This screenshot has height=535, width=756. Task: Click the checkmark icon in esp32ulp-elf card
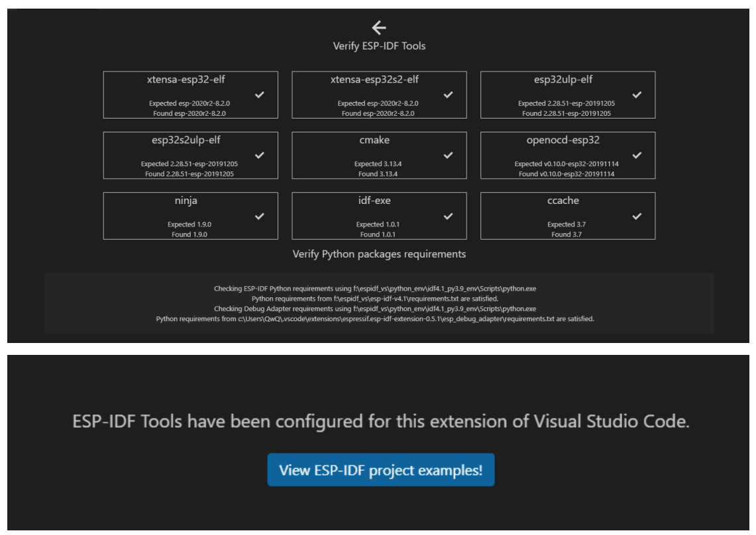click(x=637, y=95)
